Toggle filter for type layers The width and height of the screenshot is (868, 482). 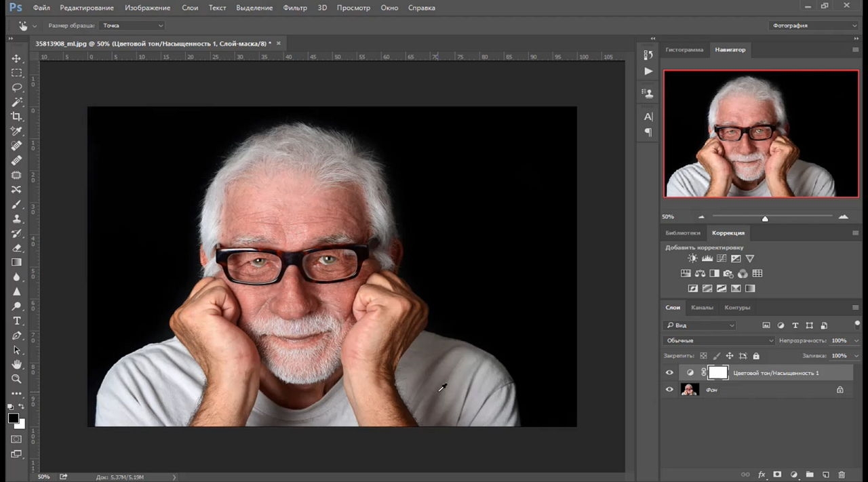click(795, 325)
